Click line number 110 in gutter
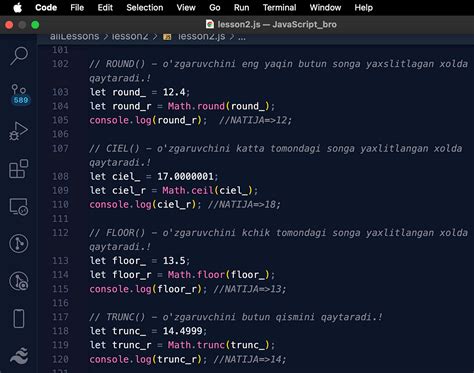 [x=60, y=204]
